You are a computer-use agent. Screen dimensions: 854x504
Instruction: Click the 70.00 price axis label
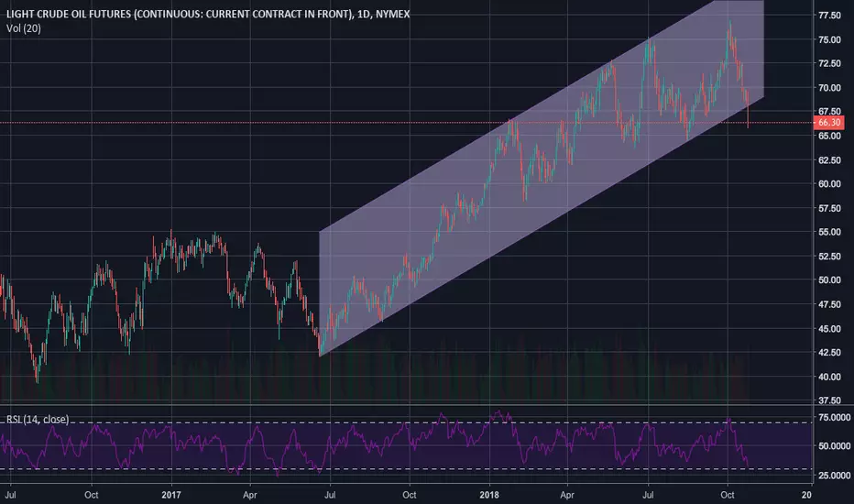829,87
